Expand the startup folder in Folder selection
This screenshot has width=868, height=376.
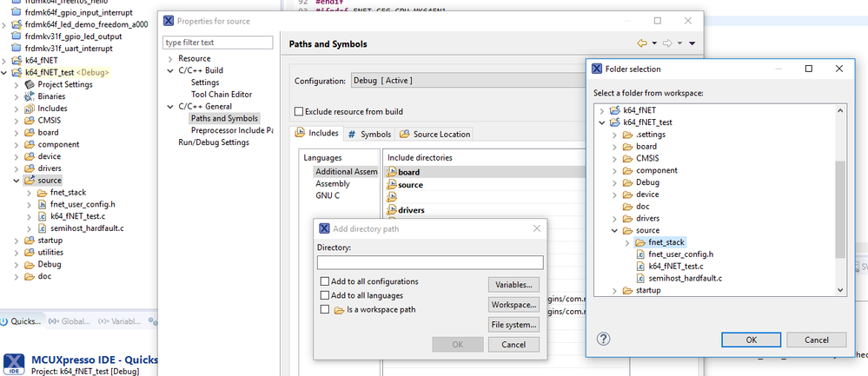pos(614,290)
